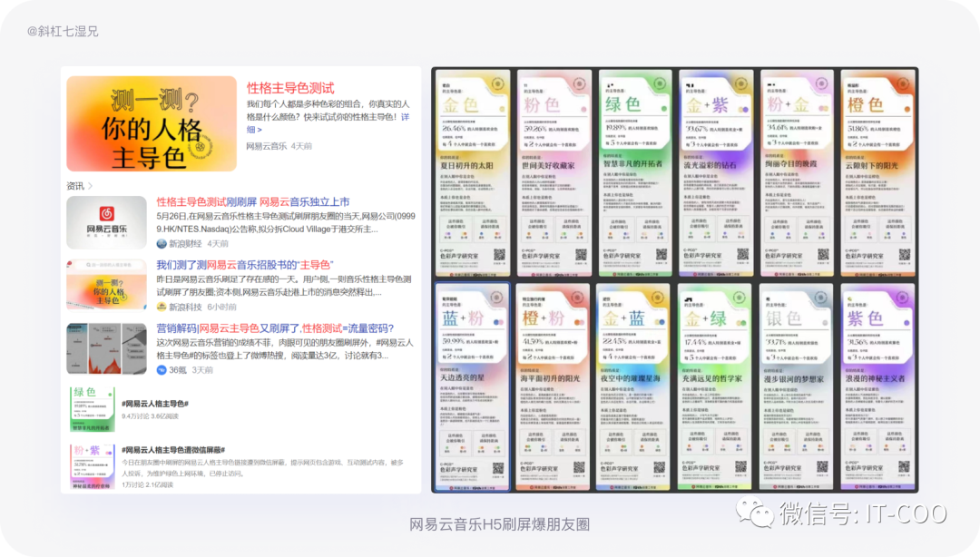
Task: Click the 绿色 thumbnail beside #网易云人格主导色#
Action: pos(93,409)
